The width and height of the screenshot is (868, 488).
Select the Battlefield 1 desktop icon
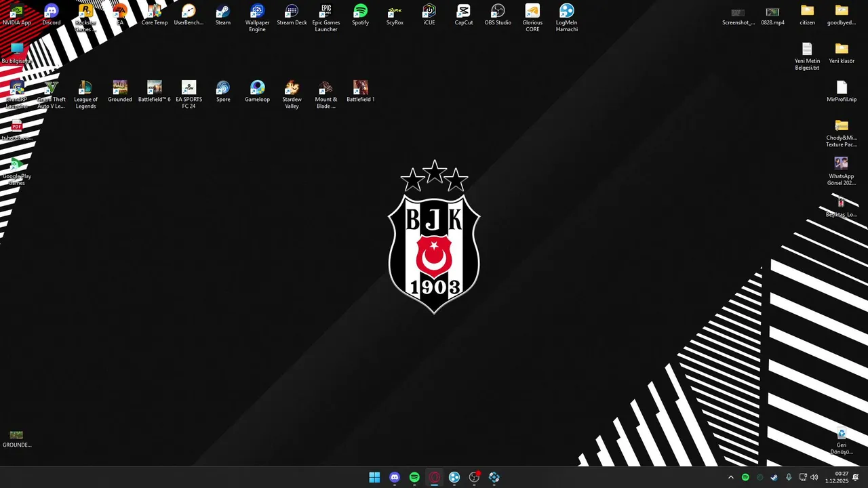tap(361, 91)
